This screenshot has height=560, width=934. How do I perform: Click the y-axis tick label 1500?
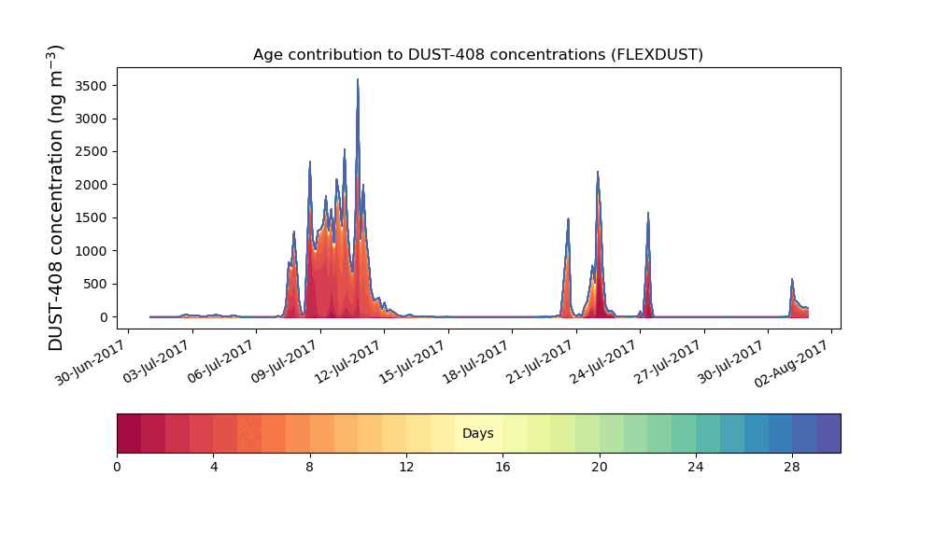pos(91,217)
